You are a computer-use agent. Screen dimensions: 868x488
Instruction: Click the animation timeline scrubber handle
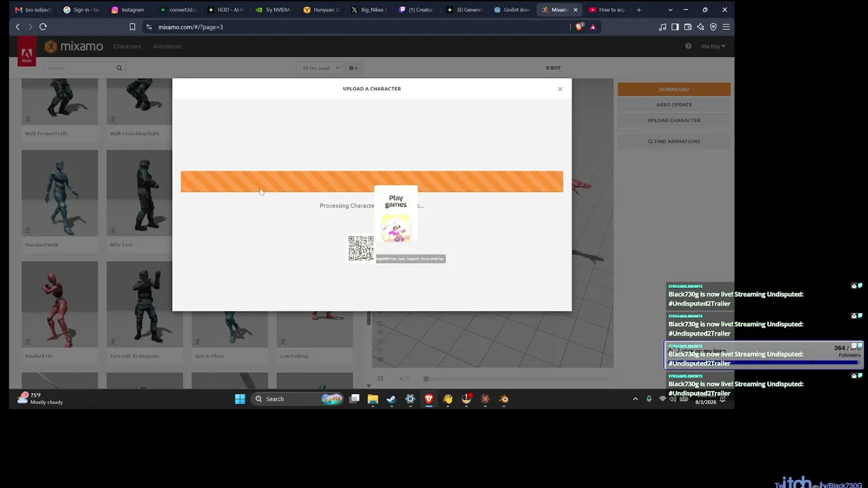(x=426, y=379)
